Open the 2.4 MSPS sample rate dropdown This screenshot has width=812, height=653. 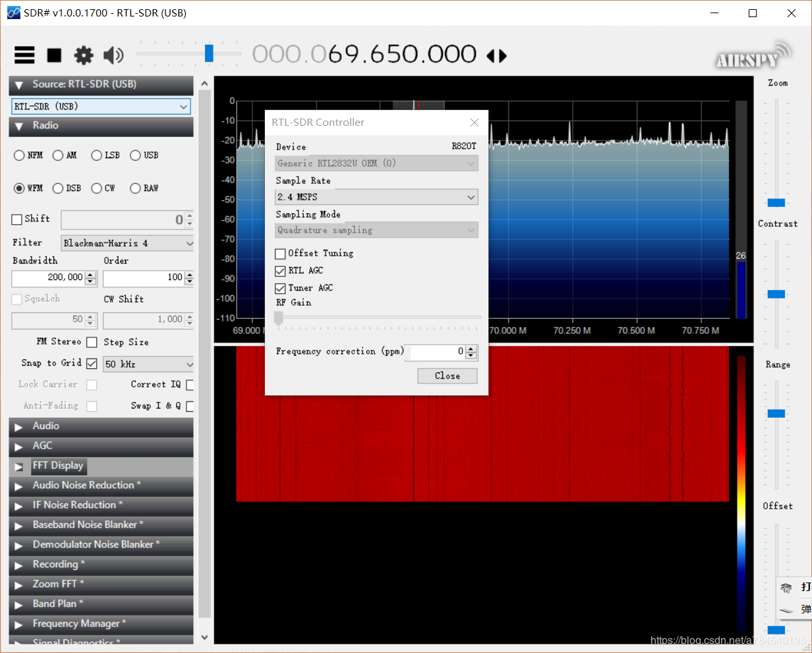tap(376, 197)
